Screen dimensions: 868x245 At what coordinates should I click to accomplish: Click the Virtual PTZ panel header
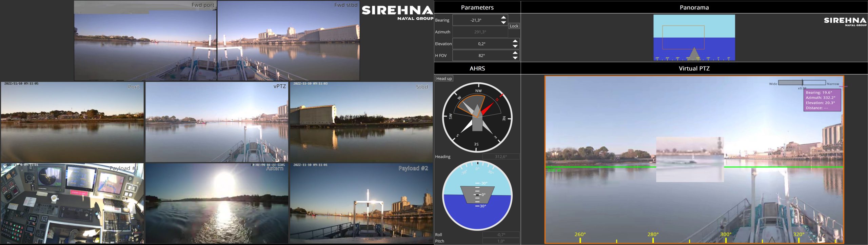click(x=694, y=68)
